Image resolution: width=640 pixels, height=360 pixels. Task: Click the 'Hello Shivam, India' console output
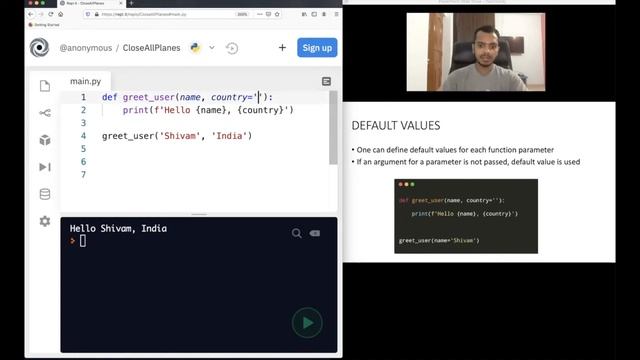pos(118,229)
